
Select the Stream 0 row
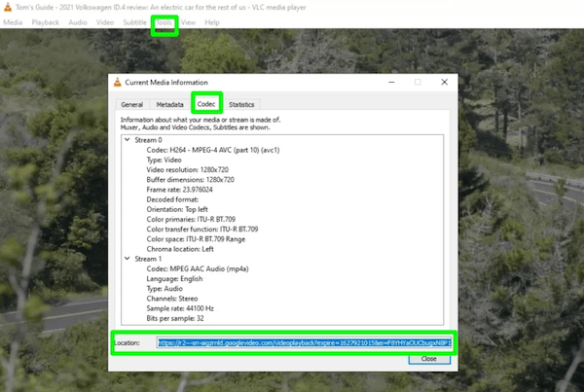point(148,140)
